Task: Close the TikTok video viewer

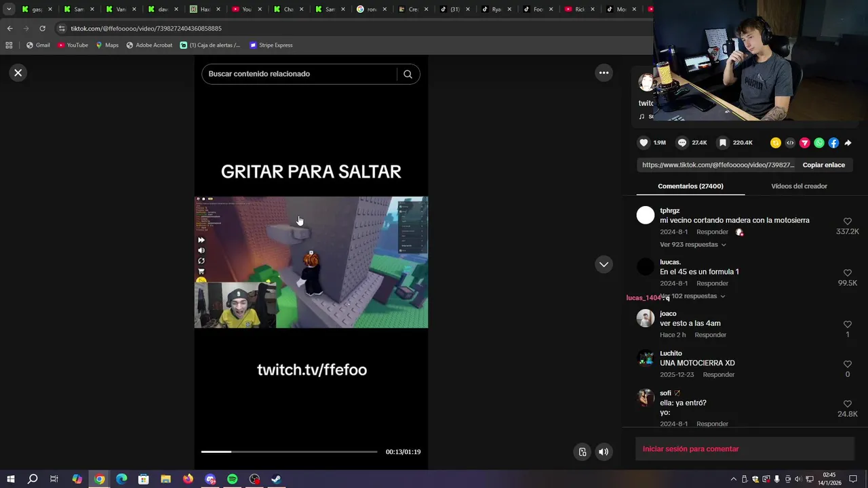Action: pyautogui.click(x=18, y=73)
